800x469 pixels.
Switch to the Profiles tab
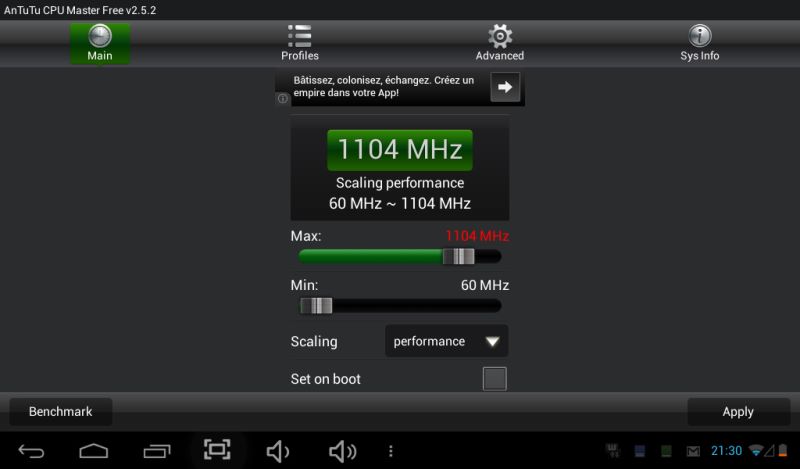[x=300, y=43]
